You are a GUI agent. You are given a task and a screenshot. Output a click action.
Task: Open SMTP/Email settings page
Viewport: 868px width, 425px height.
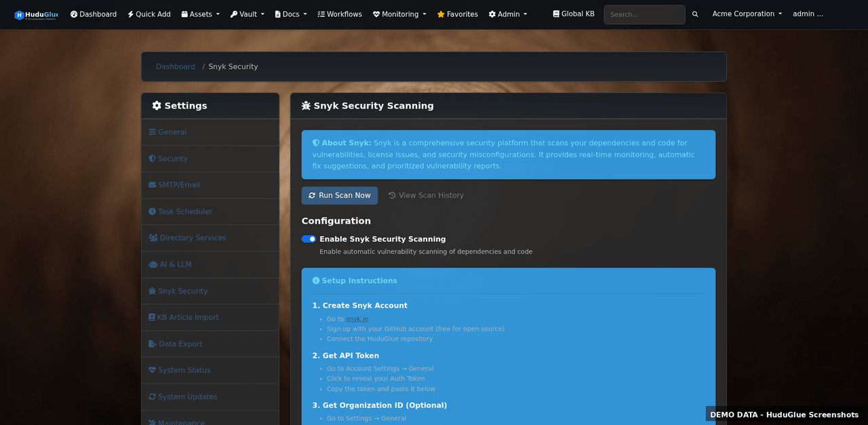(x=210, y=185)
